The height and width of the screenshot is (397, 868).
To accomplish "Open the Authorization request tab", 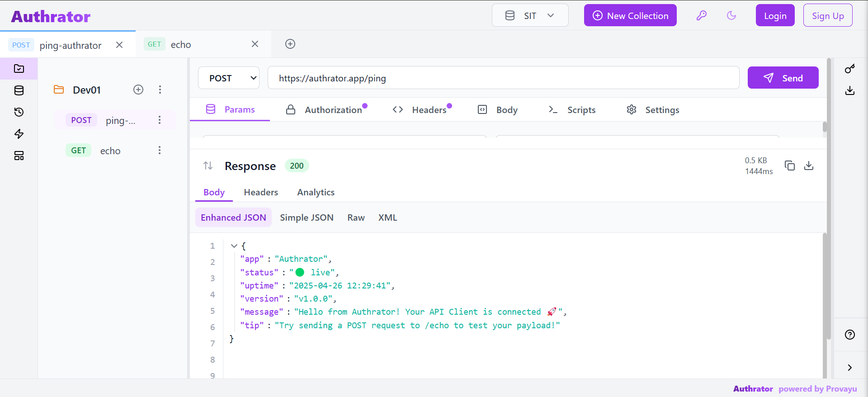I will (326, 109).
